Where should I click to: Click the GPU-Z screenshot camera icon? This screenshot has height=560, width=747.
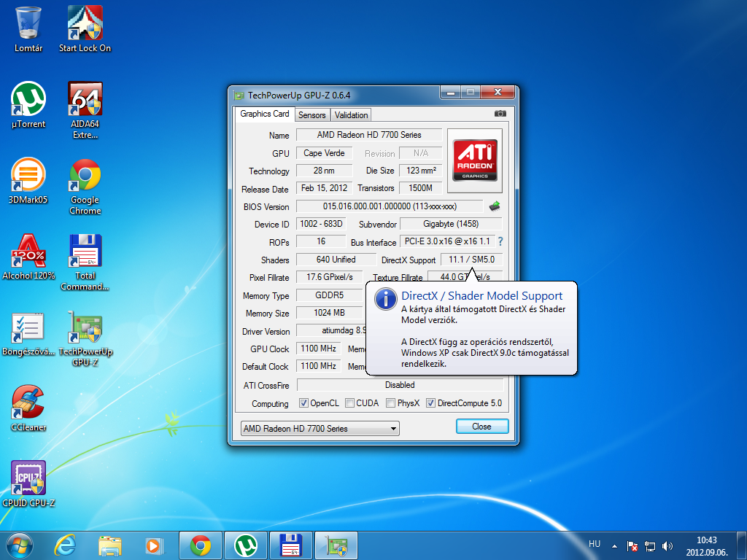(x=500, y=113)
